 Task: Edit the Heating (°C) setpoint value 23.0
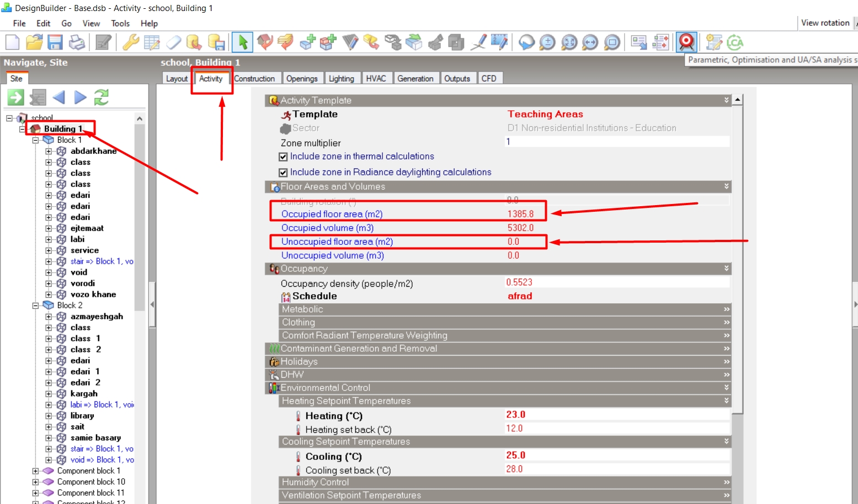617,415
